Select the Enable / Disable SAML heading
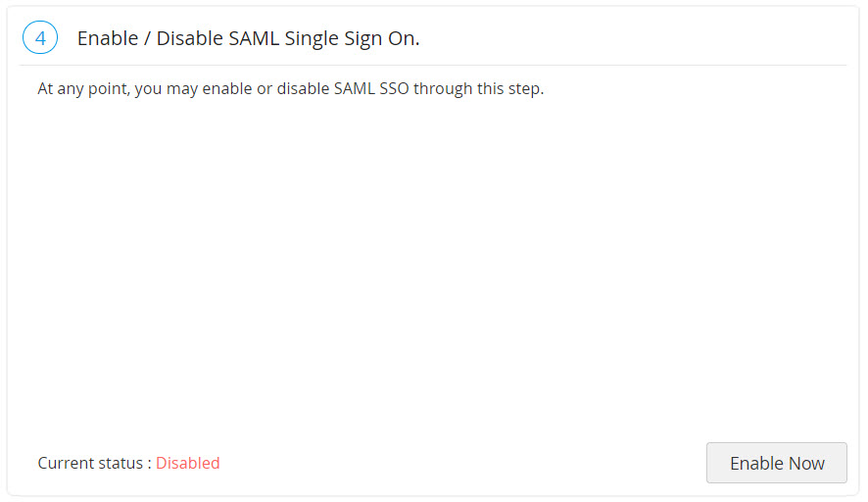This screenshot has height=502, width=868. (248, 38)
